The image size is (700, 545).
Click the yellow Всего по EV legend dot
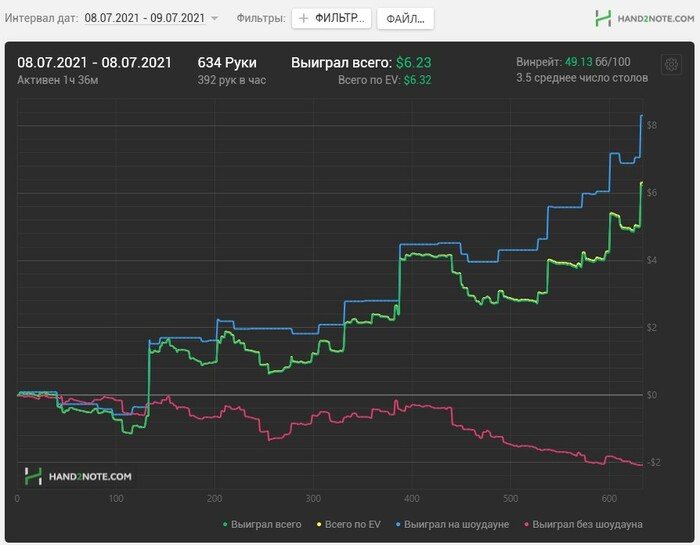pos(319,524)
